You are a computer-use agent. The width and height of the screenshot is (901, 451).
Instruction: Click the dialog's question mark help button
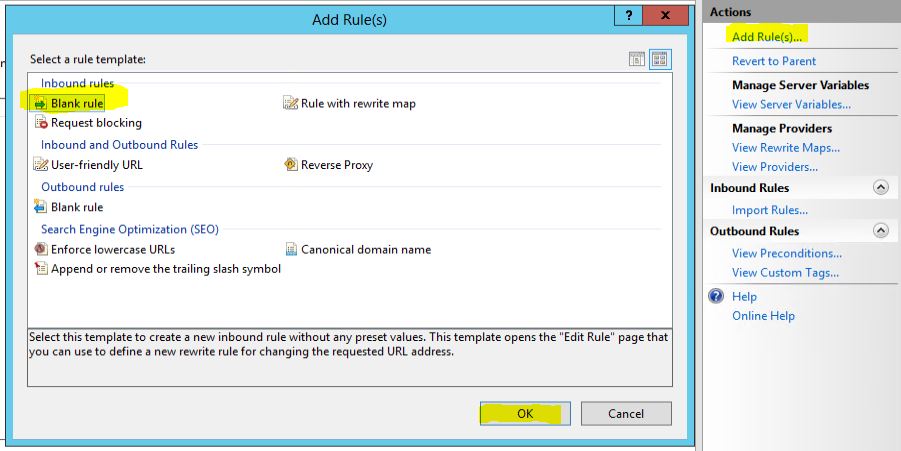pyautogui.click(x=628, y=16)
